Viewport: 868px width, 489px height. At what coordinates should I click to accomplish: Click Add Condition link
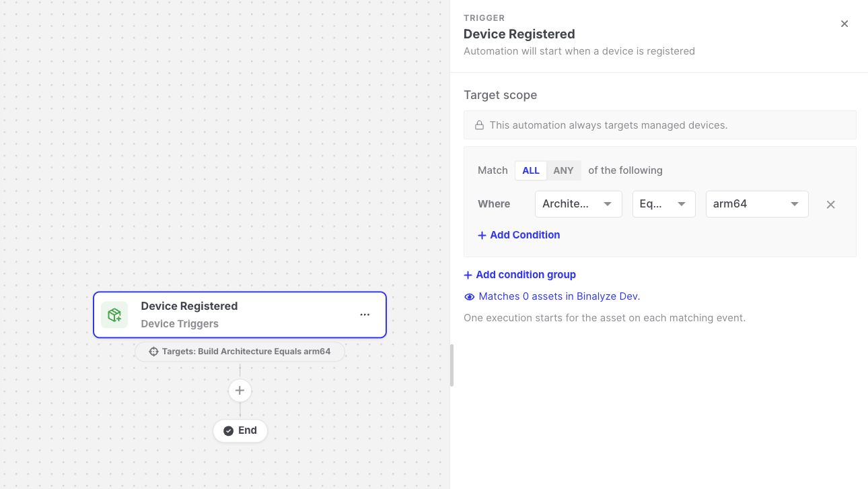[x=519, y=235]
